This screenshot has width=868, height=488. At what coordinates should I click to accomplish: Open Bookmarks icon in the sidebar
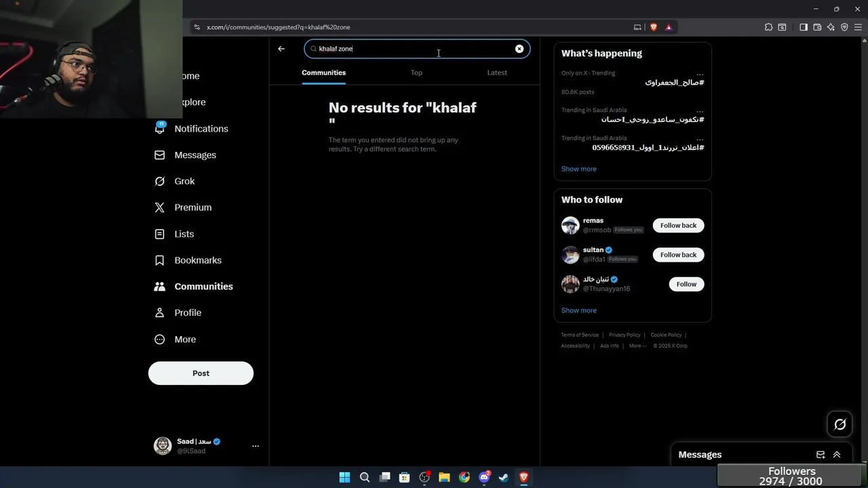(160, 260)
